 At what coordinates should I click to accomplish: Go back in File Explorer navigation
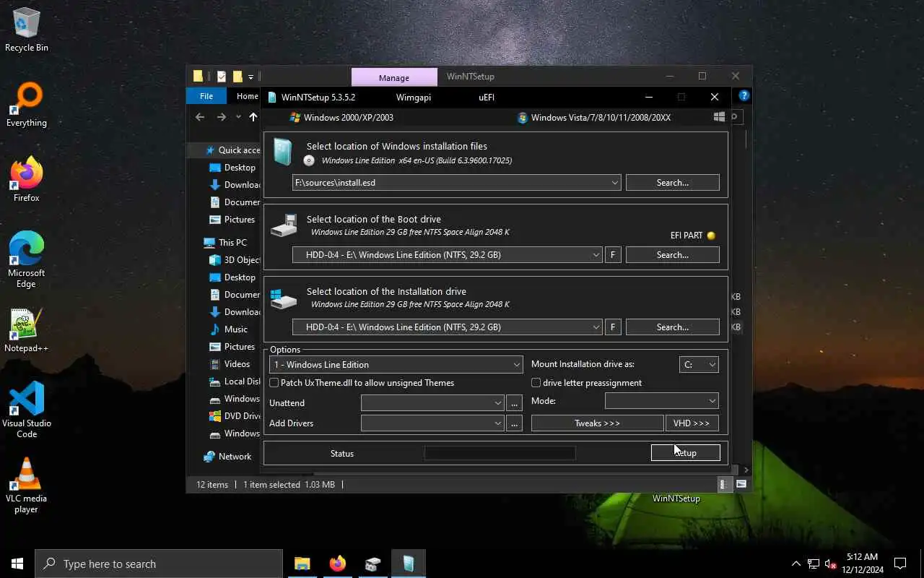200,117
